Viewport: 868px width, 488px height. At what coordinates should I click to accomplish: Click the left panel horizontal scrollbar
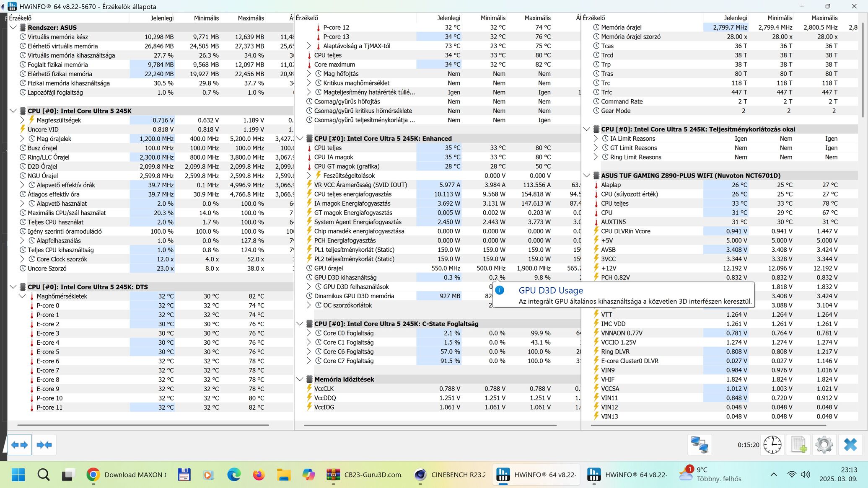(143, 425)
